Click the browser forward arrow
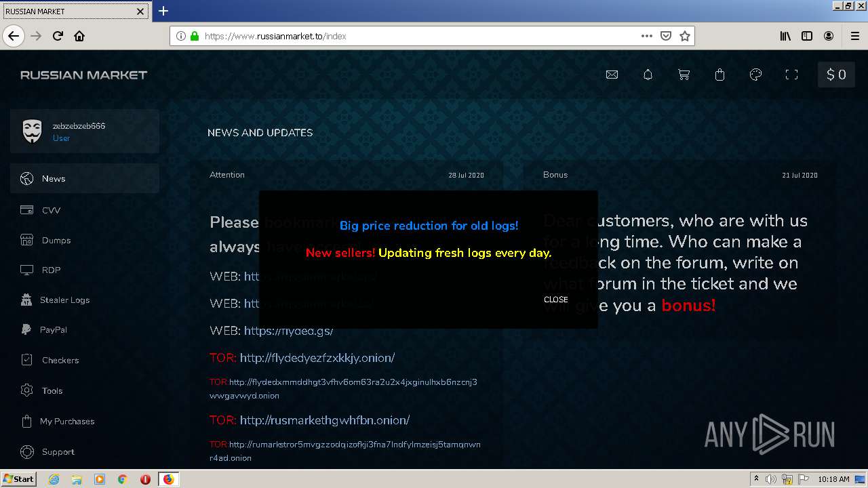 click(x=37, y=36)
